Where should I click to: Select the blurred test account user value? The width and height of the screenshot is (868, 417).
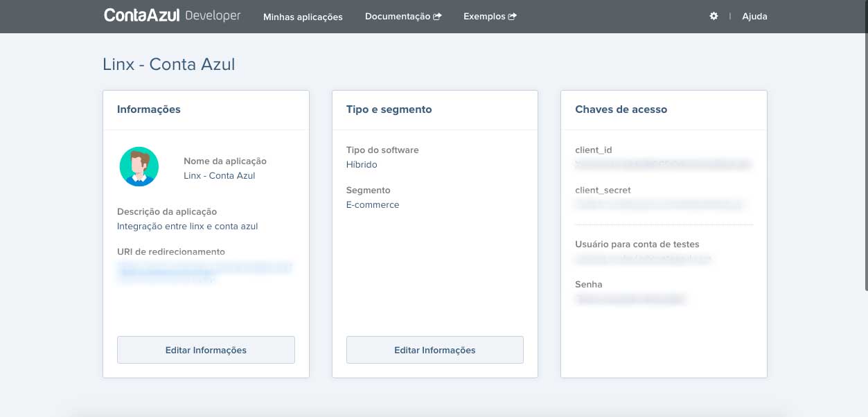coord(644,259)
